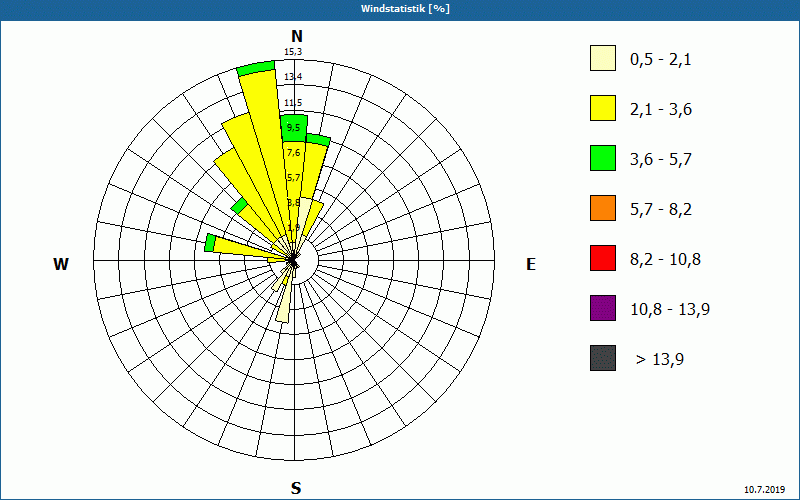This screenshot has height=500, width=800.
Task: Click the purple 10,8 - 13,9 legend swatch
Action: pyautogui.click(x=603, y=308)
